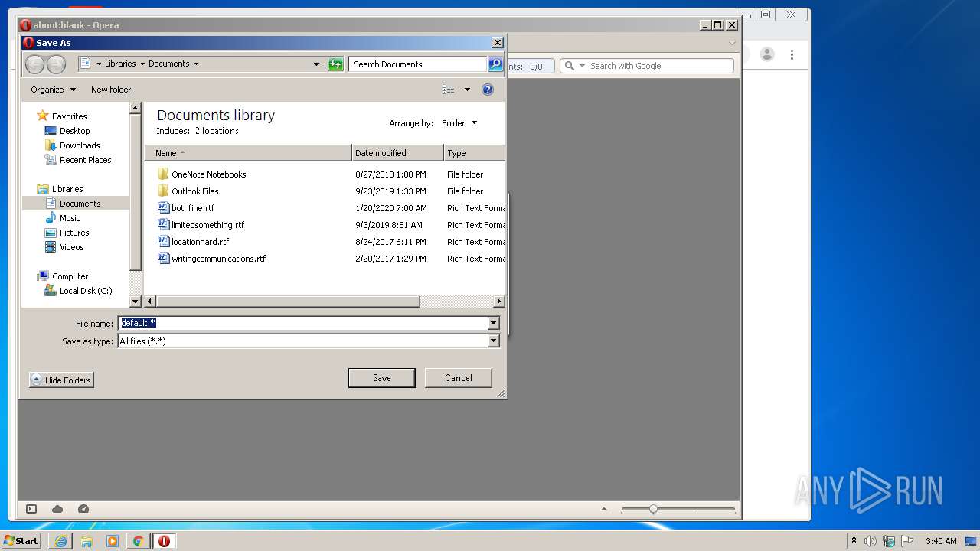980x551 pixels.
Task: Click the Action Center flag icon in tray
Action: 907,541
